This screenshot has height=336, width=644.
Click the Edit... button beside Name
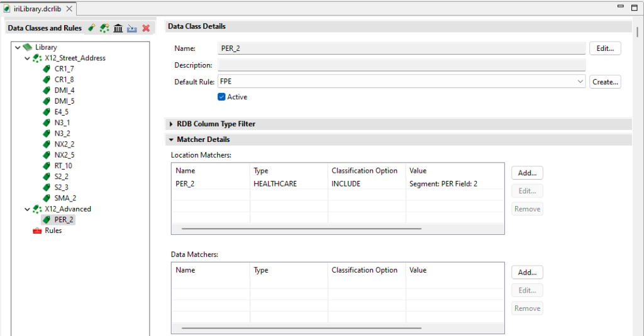click(605, 48)
